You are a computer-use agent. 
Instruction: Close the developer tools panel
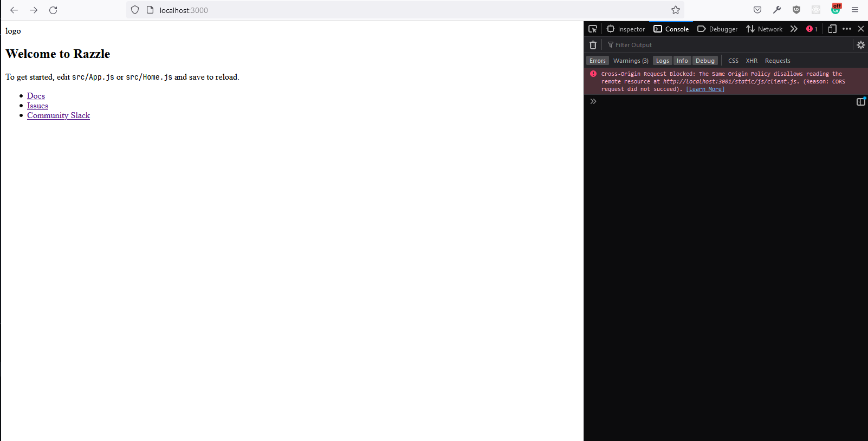click(861, 29)
